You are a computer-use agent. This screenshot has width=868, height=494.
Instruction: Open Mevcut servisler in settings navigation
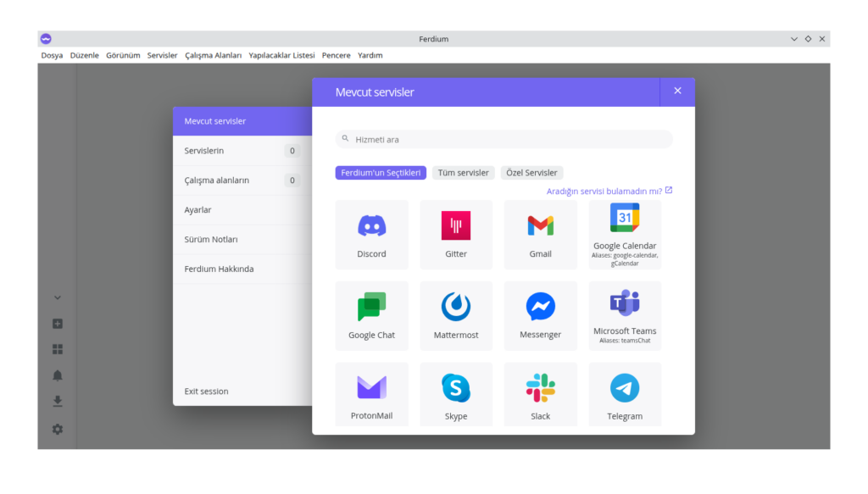242,121
